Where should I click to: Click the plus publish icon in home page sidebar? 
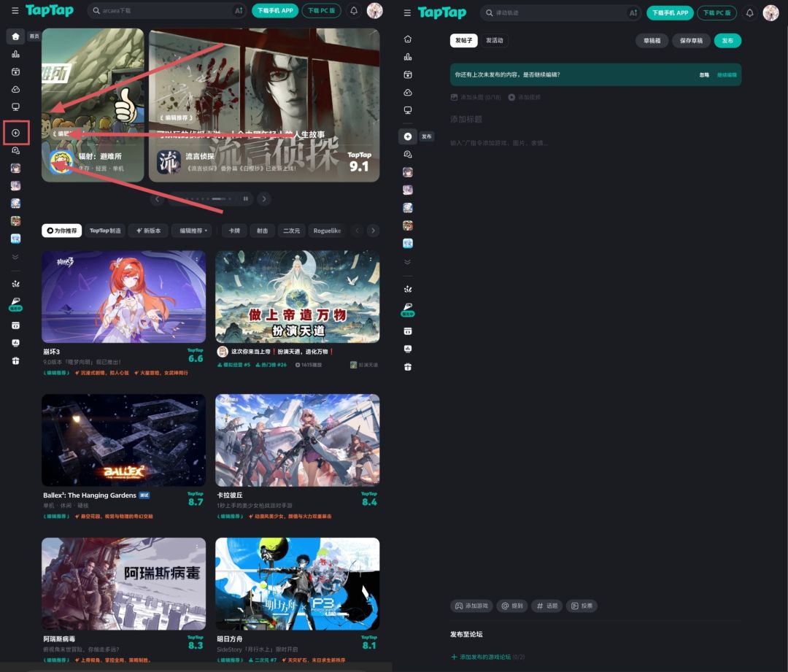(x=15, y=134)
